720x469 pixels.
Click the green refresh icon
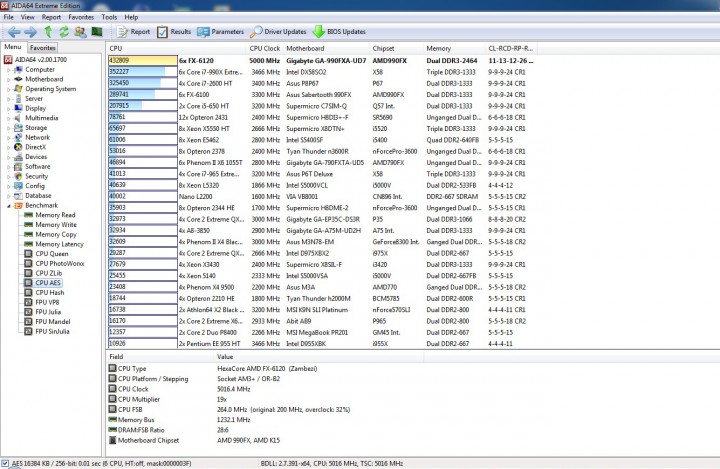click(x=64, y=32)
